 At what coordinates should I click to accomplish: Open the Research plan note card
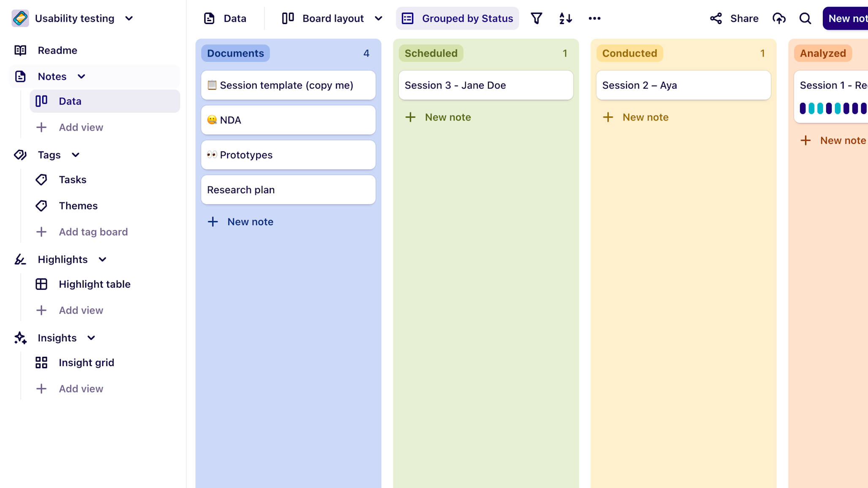point(288,189)
